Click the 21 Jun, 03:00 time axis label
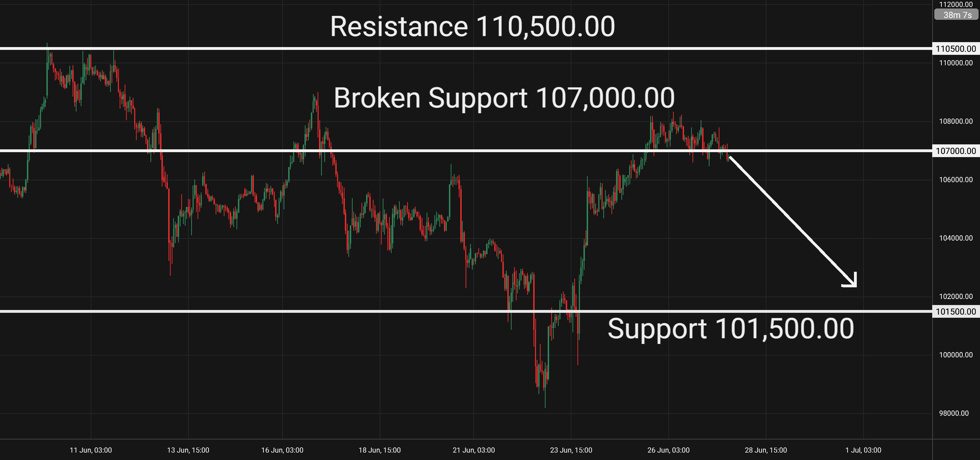The image size is (980, 460). point(474,450)
